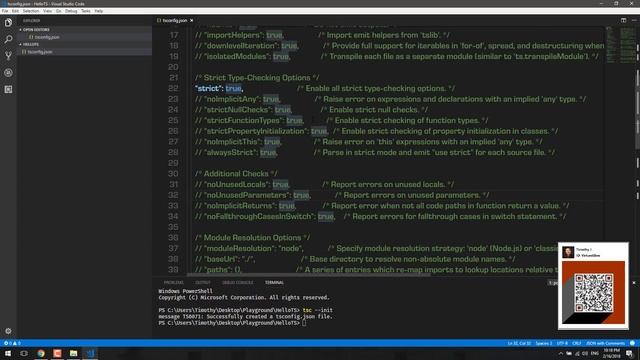Open the File menu
This screenshot has height=360, width=640.
pyautogui.click(x=5, y=11)
